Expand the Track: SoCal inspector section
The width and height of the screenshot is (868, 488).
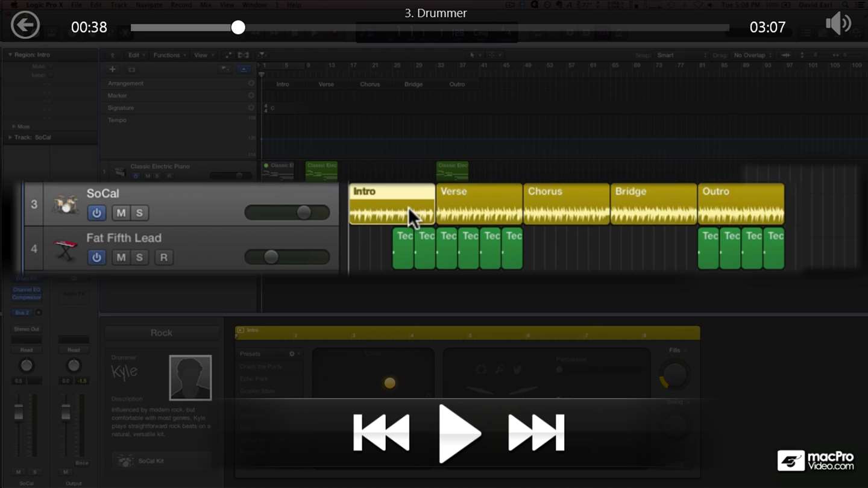[x=10, y=137]
